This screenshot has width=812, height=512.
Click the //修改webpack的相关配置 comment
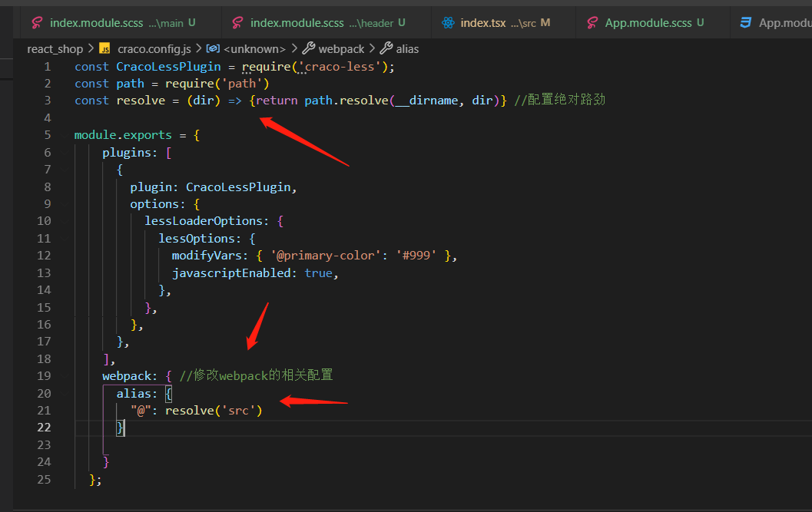pos(257,375)
